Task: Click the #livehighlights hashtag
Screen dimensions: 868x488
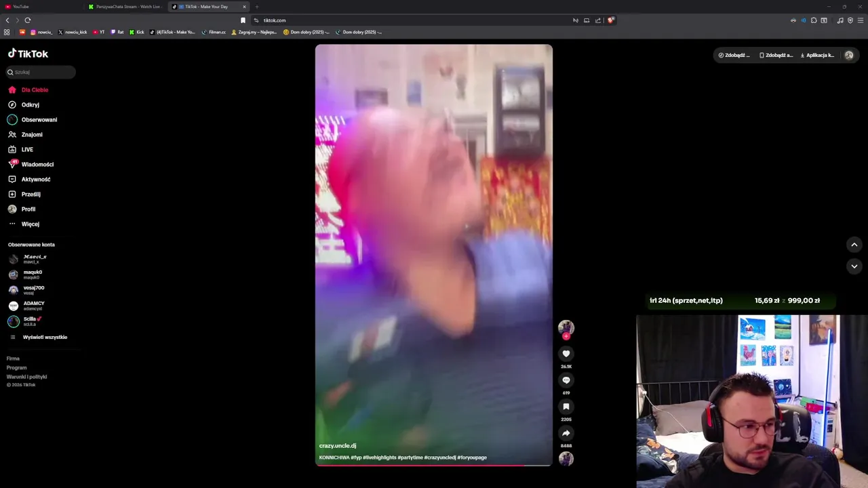Action: (x=379, y=457)
